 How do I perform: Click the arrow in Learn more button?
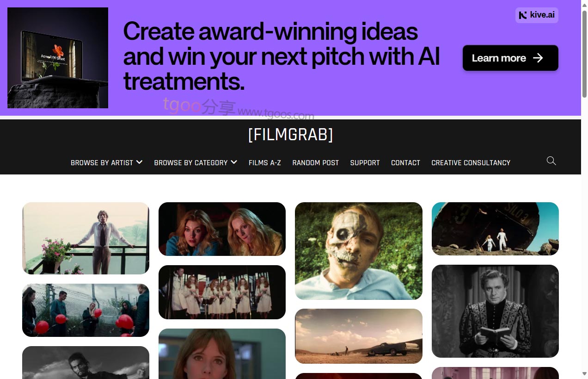(x=538, y=58)
